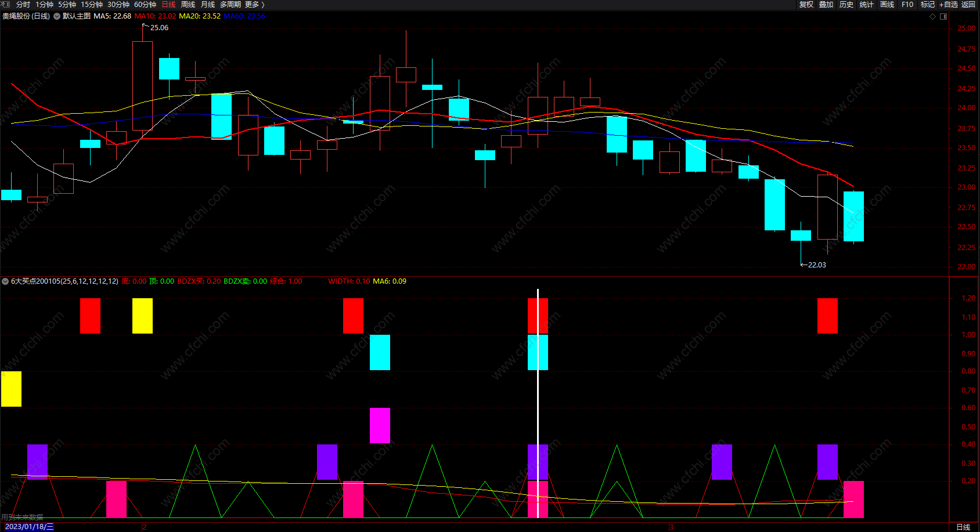Click the 2023/01/18/三 date label

[29, 527]
